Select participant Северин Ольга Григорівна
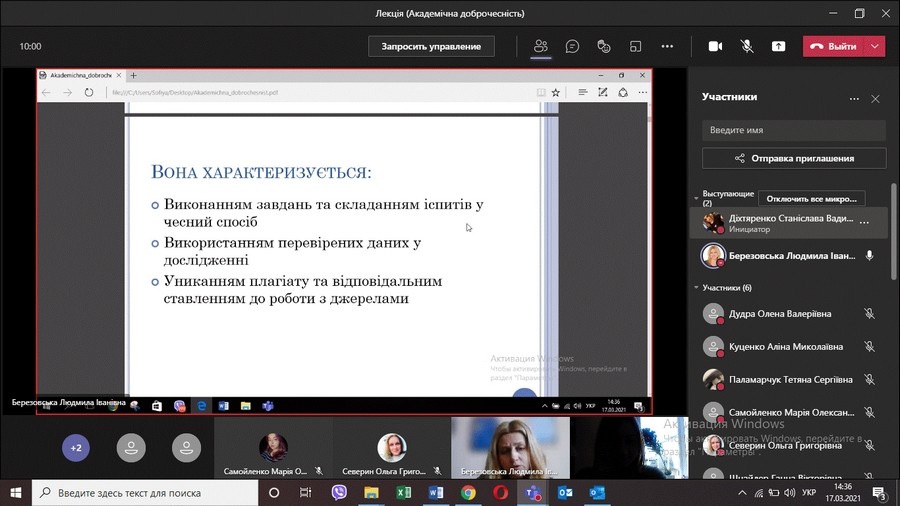 [x=791, y=445]
